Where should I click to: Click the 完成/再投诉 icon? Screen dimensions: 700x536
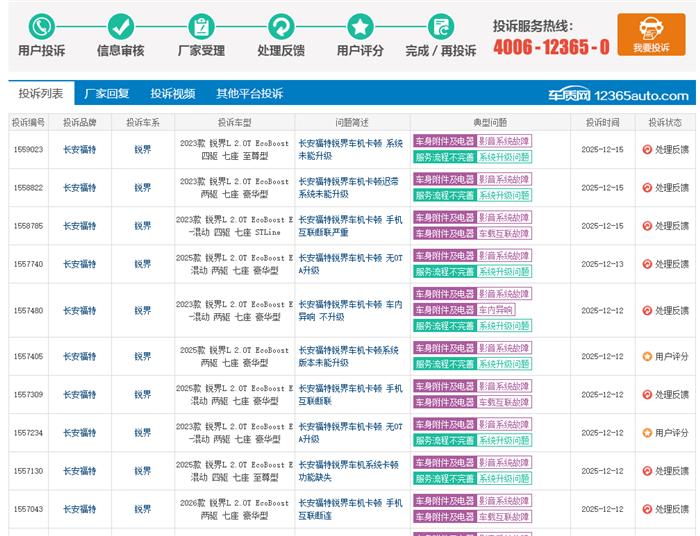click(441, 27)
